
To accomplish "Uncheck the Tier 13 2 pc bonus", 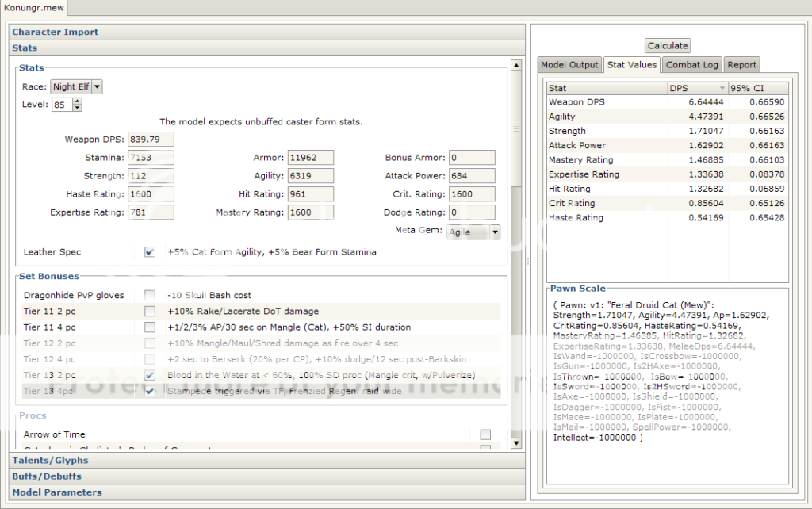I will tap(150, 375).
